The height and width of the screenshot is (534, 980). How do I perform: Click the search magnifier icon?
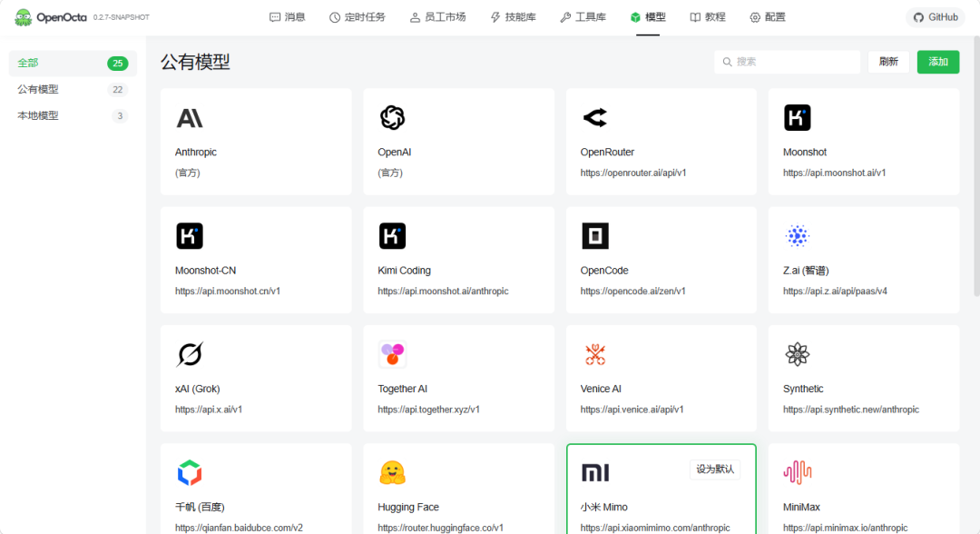(728, 62)
